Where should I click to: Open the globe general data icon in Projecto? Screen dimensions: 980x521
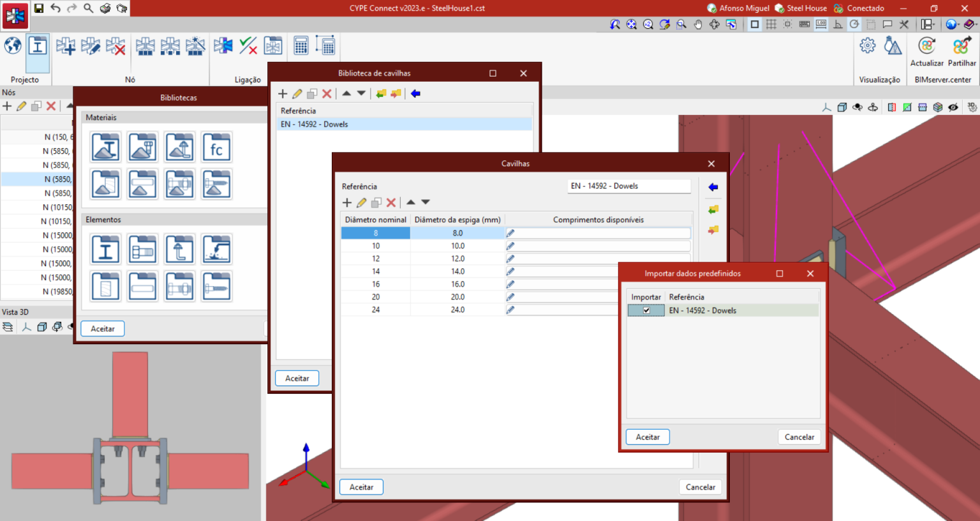(x=13, y=46)
